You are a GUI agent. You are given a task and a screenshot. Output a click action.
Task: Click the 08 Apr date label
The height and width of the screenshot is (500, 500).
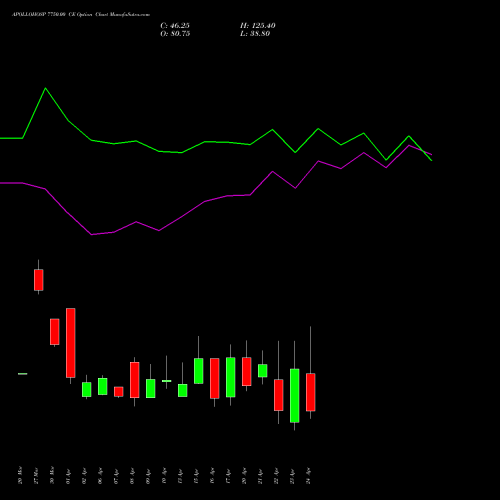(x=132, y=476)
